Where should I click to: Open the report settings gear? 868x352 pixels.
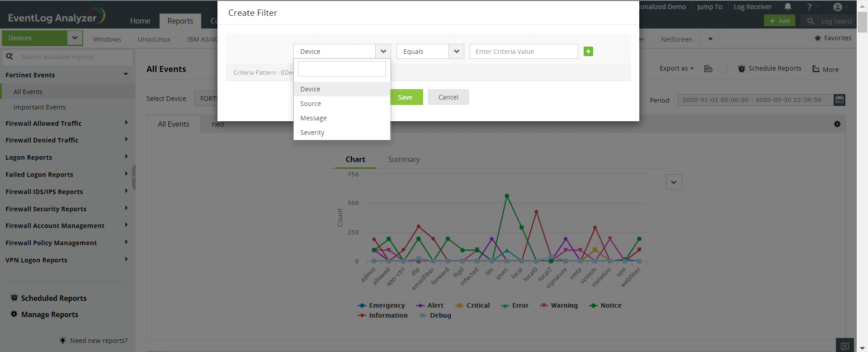pyautogui.click(x=837, y=124)
